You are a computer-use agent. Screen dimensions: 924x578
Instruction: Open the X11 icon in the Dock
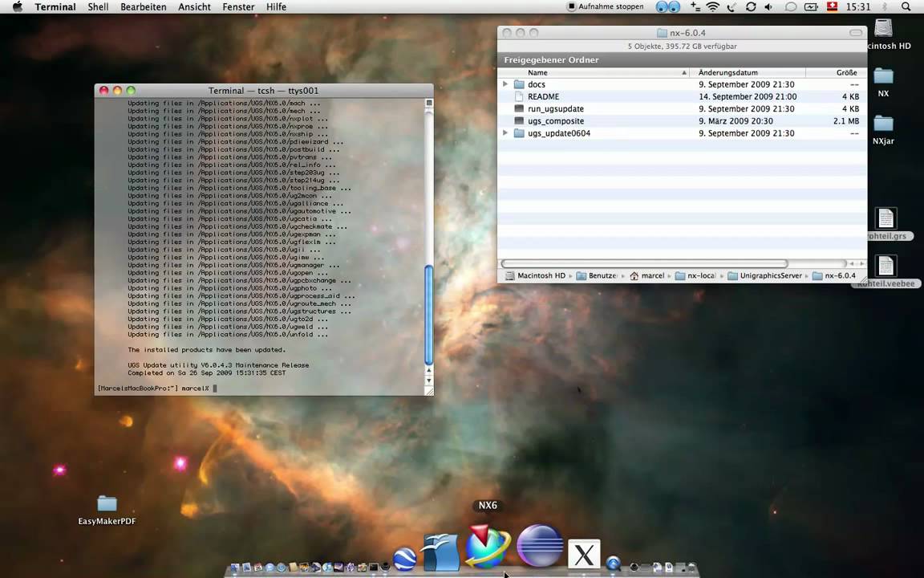pos(584,555)
